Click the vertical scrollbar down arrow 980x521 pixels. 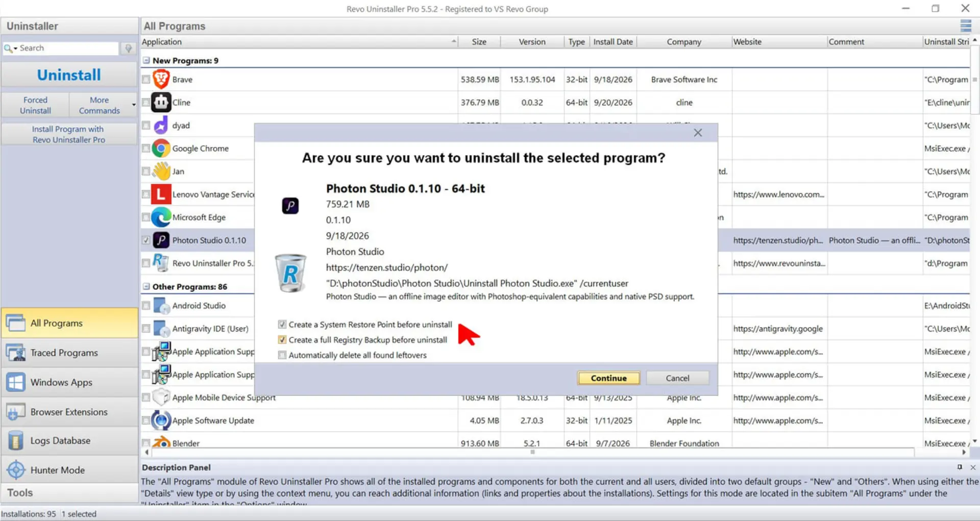click(x=975, y=441)
